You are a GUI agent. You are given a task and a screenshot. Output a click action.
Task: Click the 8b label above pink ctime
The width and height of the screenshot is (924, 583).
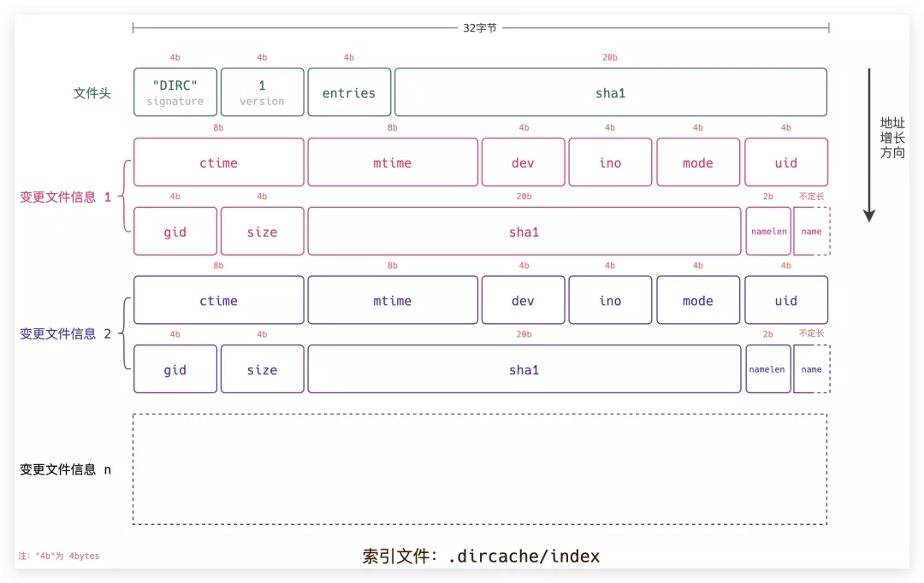coord(219,127)
